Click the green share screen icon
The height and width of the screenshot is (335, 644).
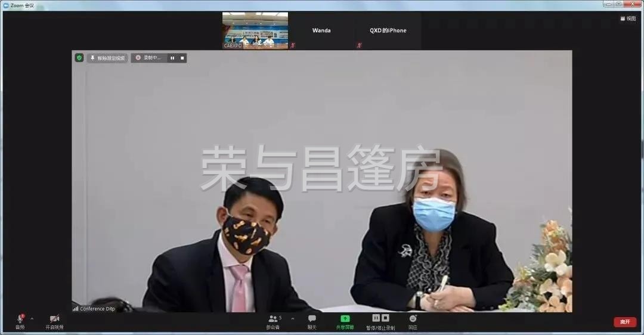click(345, 319)
